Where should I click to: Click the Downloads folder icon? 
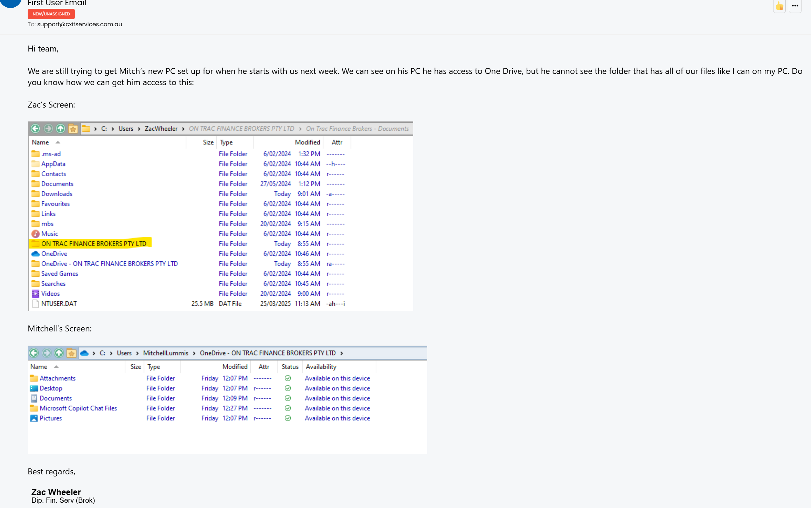click(x=35, y=194)
